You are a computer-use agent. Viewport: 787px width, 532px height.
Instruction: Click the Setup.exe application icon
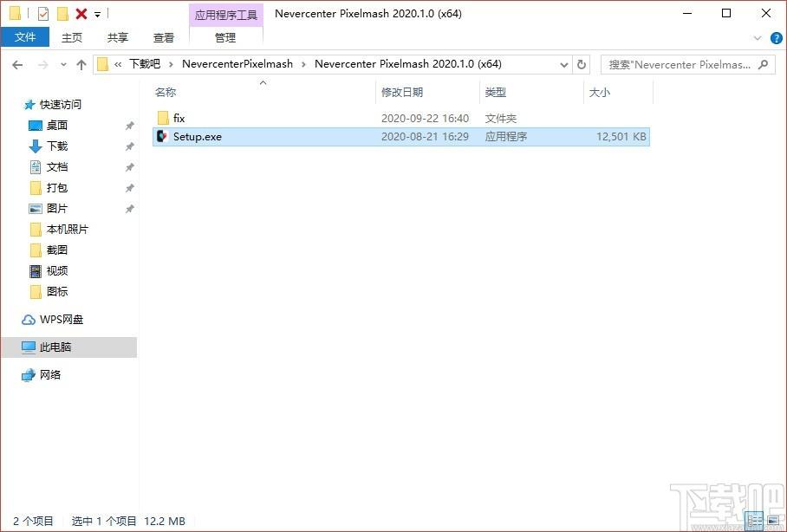[161, 136]
